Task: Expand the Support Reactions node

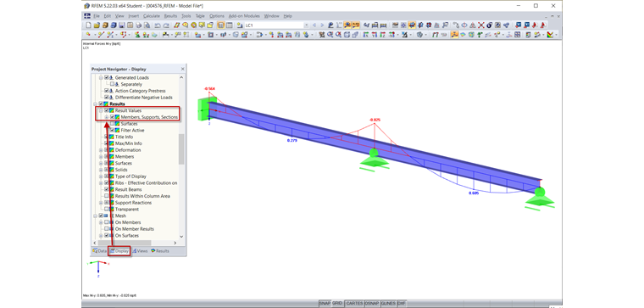Action: [101, 202]
